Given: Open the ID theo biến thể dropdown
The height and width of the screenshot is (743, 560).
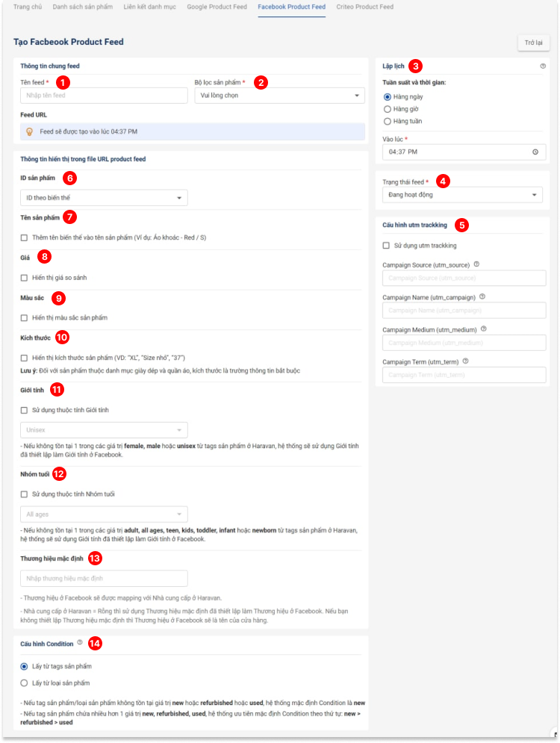Looking at the screenshot, I should (104, 198).
